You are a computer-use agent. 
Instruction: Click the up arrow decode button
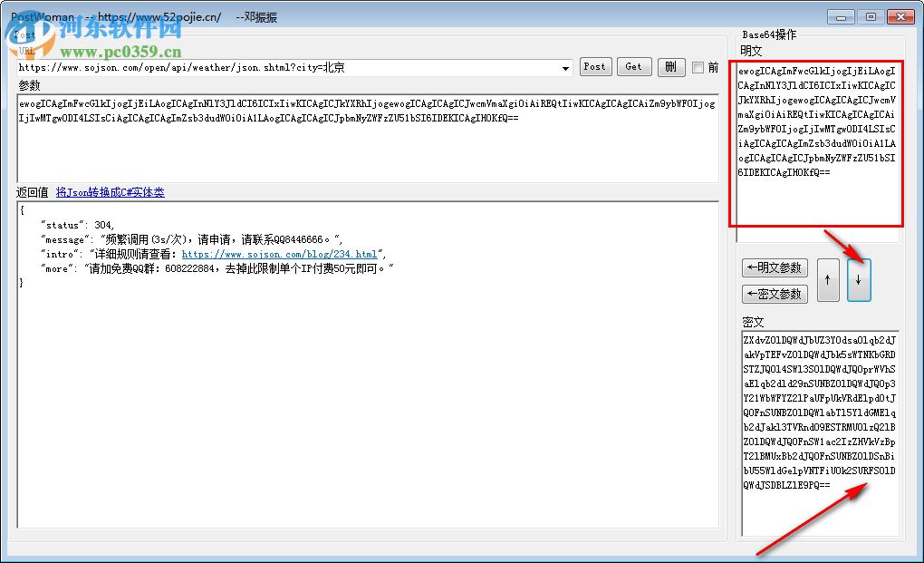coord(828,281)
